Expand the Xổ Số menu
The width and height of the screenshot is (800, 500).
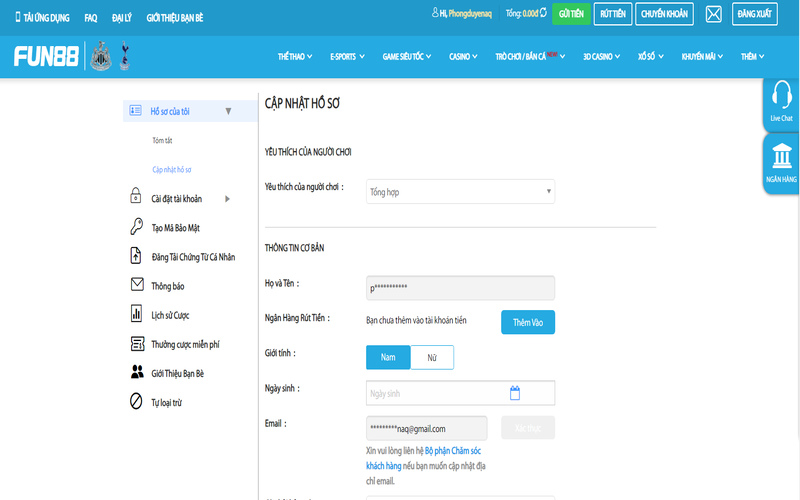[x=651, y=57]
